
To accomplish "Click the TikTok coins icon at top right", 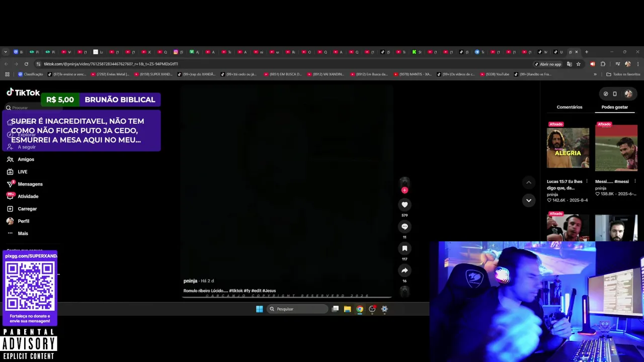I will (x=606, y=94).
